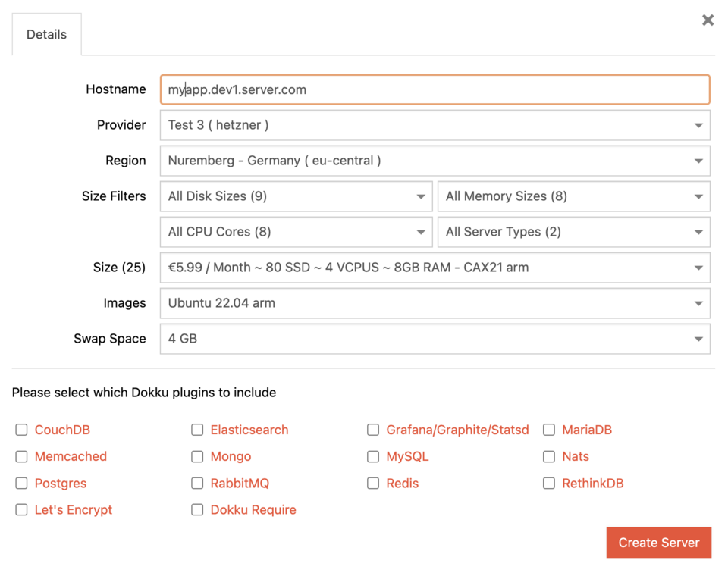
Task: Check the Redis plugin box
Action: 373,483
